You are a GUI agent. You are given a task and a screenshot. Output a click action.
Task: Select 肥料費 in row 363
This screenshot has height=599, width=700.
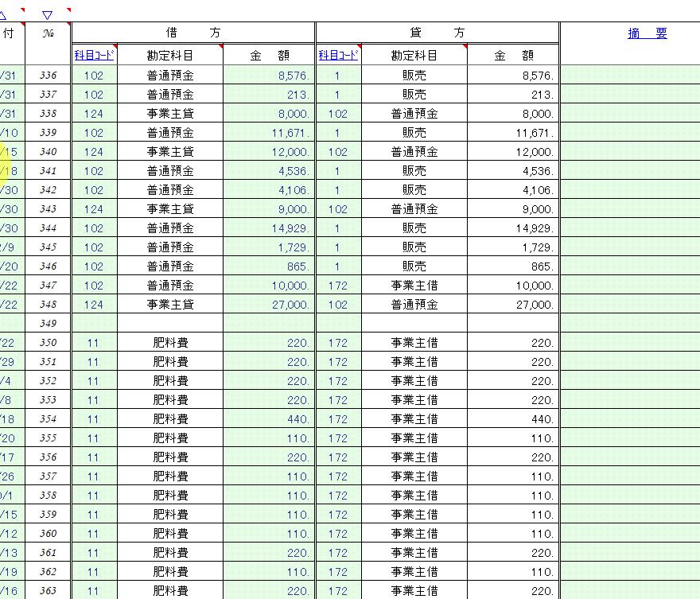click(x=170, y=590)
